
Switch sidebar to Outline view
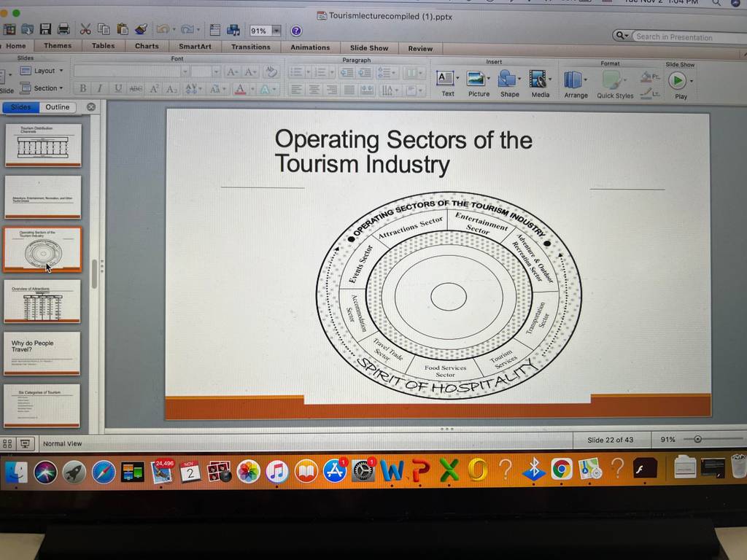(58, 107)
